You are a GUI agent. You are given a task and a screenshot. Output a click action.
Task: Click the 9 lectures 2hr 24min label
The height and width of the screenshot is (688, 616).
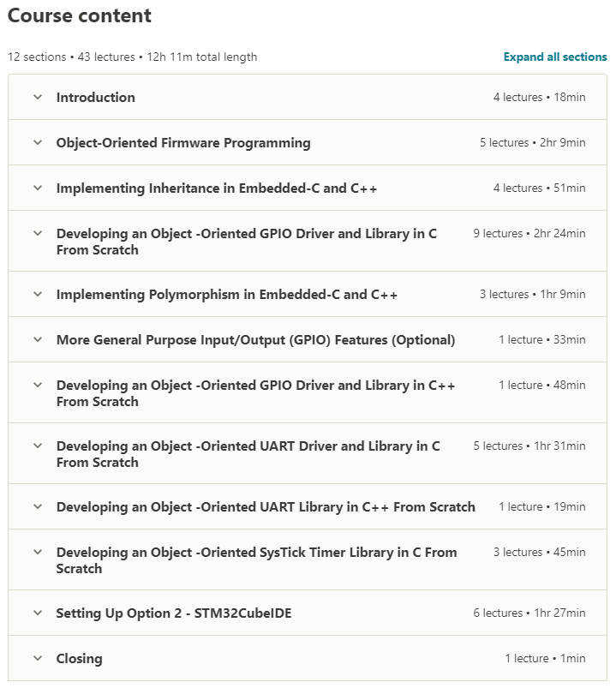529,233
